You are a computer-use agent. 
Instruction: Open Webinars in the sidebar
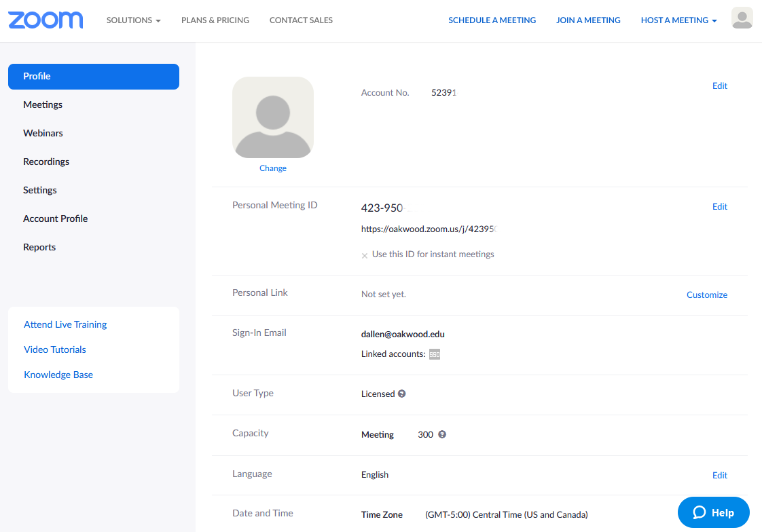click(x=43, y=133)
